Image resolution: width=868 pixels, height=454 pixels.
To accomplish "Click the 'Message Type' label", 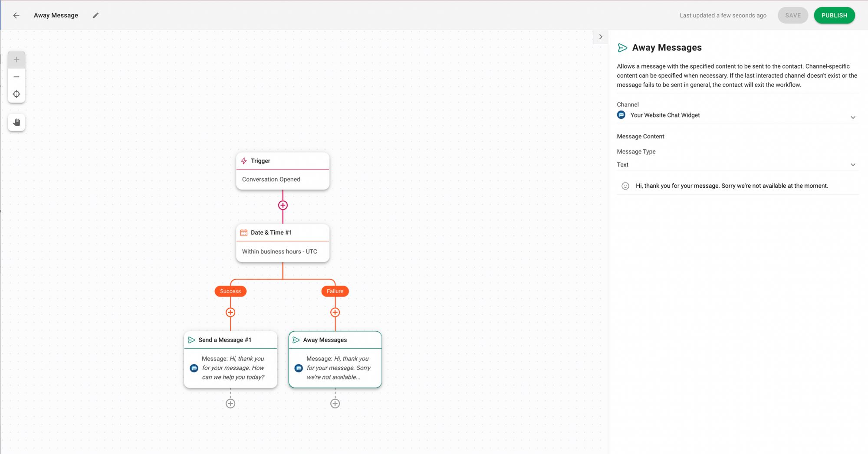I will coord(636,152).
